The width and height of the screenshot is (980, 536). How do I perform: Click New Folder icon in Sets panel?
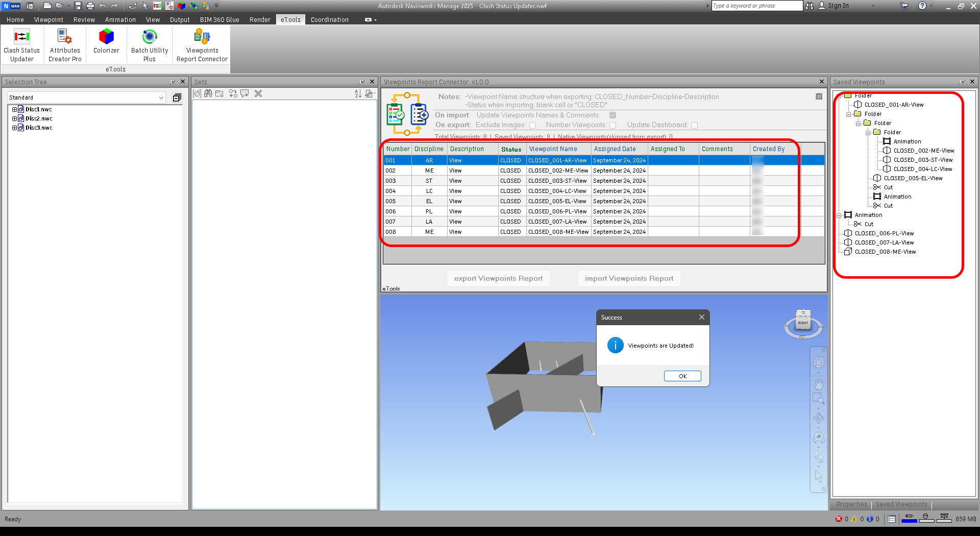pos(219,93)
